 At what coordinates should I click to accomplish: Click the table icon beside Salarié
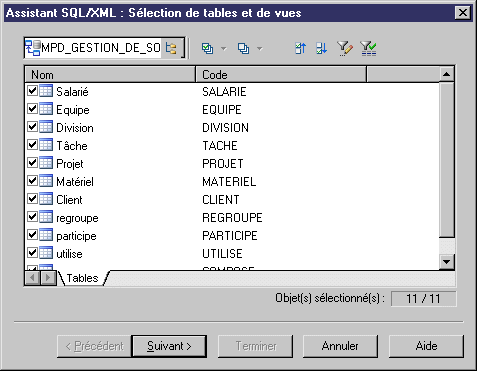click(46, 91)
